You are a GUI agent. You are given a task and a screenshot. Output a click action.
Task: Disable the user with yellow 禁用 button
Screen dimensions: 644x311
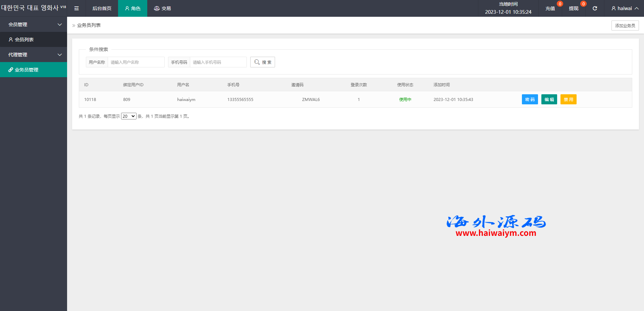568,99
